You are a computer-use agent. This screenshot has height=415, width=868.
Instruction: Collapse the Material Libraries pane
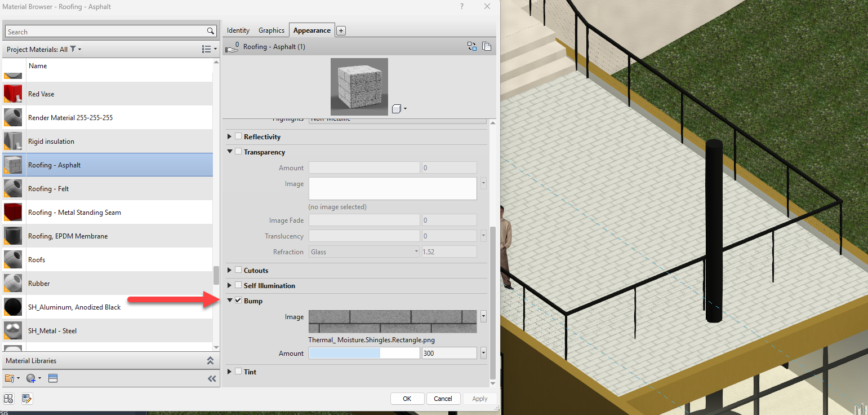coord(210,360)
